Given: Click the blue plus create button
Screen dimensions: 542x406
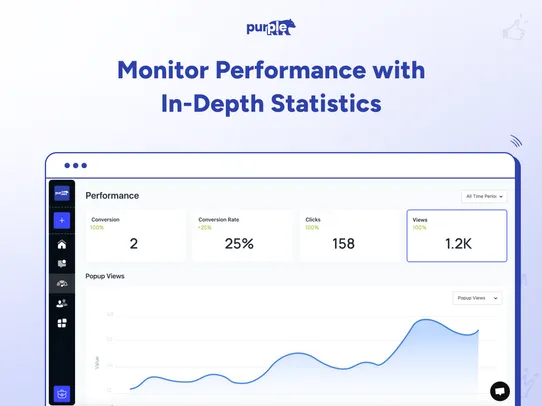Looking at the screenshot, I should click(62, 220).
